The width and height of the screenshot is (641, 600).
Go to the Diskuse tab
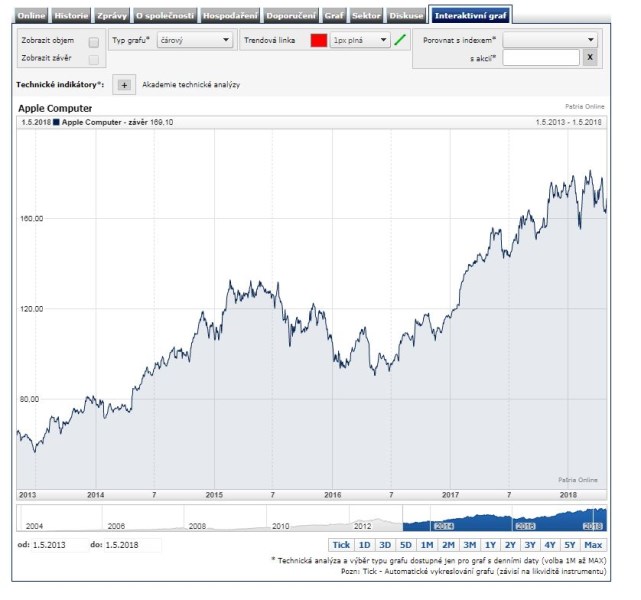click(406, 16)
